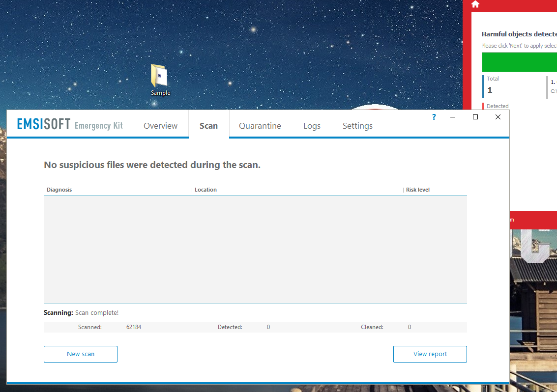This screenshot has width=557, height=392.
Task: Start a New scan
Action: [x=81, y=354]
